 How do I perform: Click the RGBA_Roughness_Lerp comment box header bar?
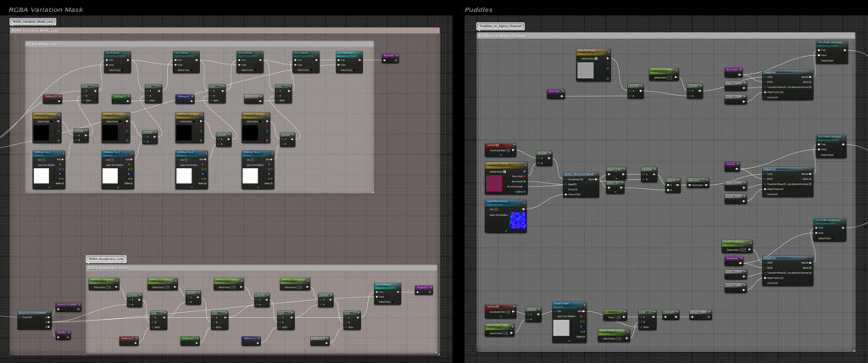261,268
